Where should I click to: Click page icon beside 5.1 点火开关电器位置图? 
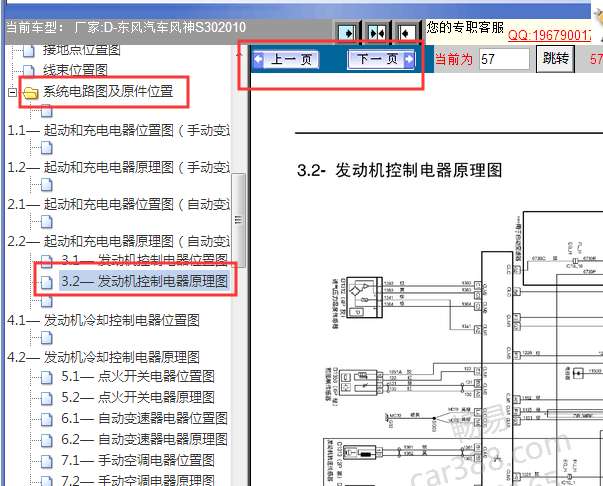[47, 377]
